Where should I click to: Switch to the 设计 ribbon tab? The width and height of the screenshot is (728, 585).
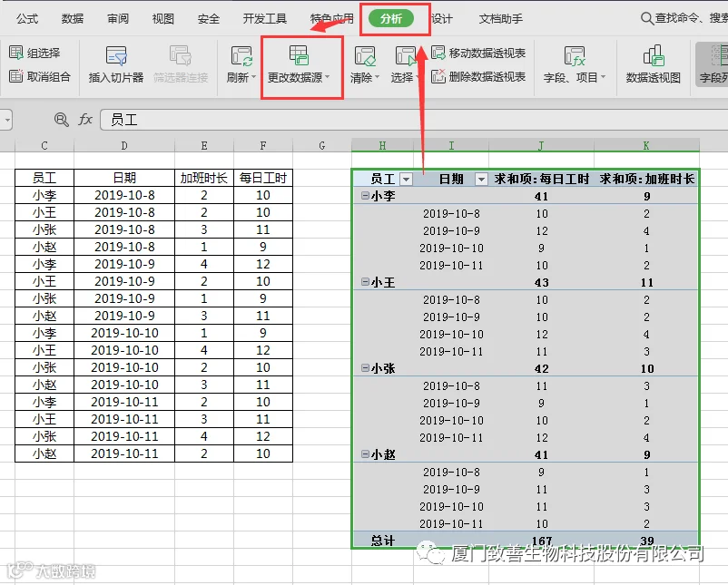point(441,18)
